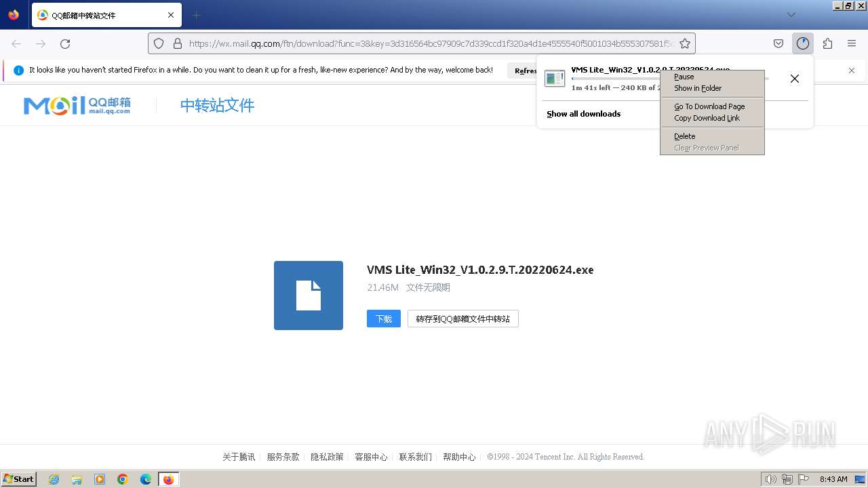Switch to Firefox taskbar button
Screen dimensions: 868x488
(x=169, y=479)
